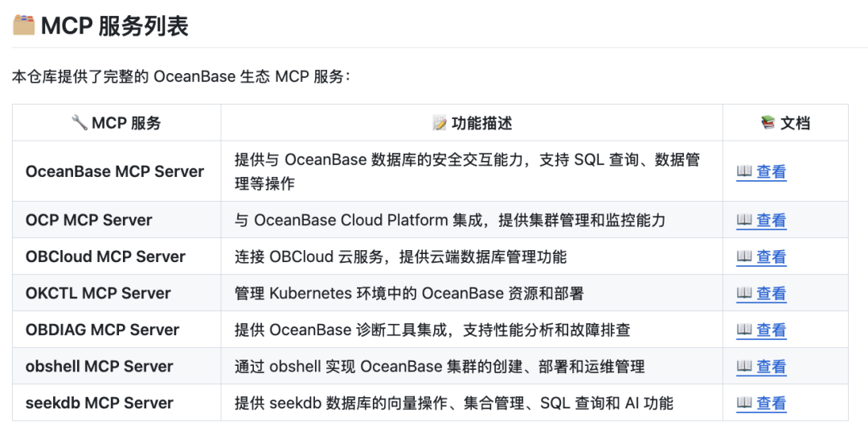
Task: Open 查看 link text for obshell MCP Server
Action: click(772, 367)
